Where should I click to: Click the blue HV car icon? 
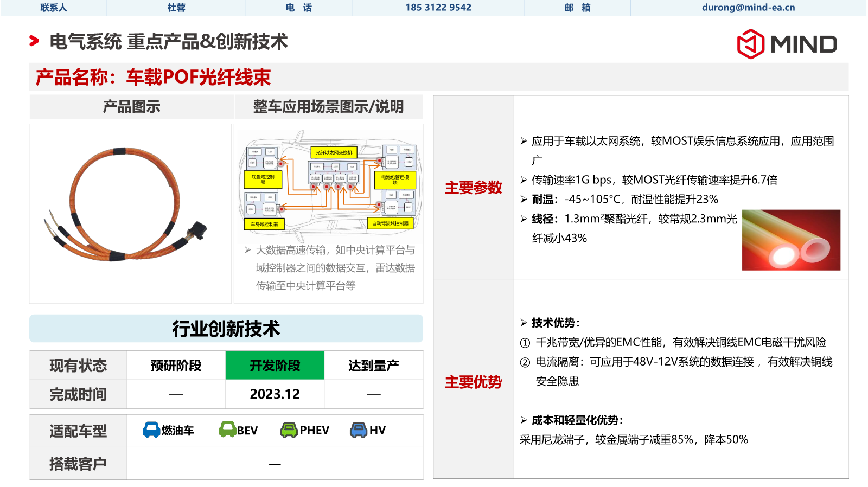click(359, 430)
